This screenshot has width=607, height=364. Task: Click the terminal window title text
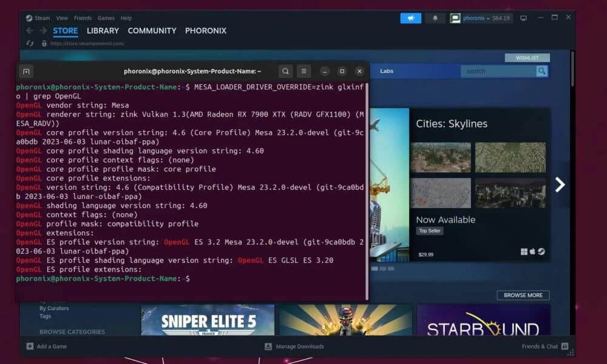click(192, 71)
